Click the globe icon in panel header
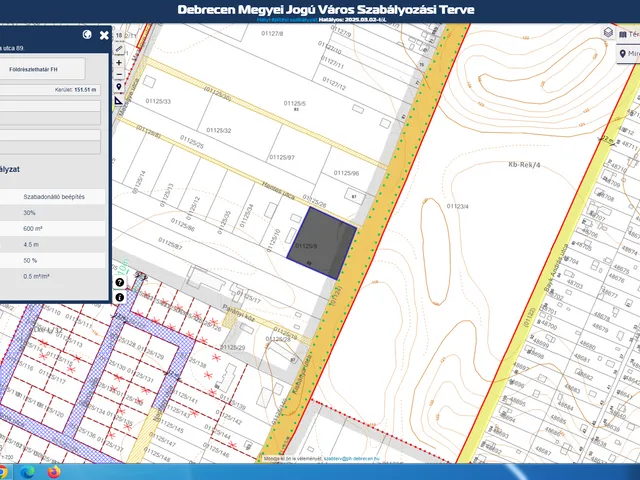Screen dimensions: 640x480 [87, 35]
